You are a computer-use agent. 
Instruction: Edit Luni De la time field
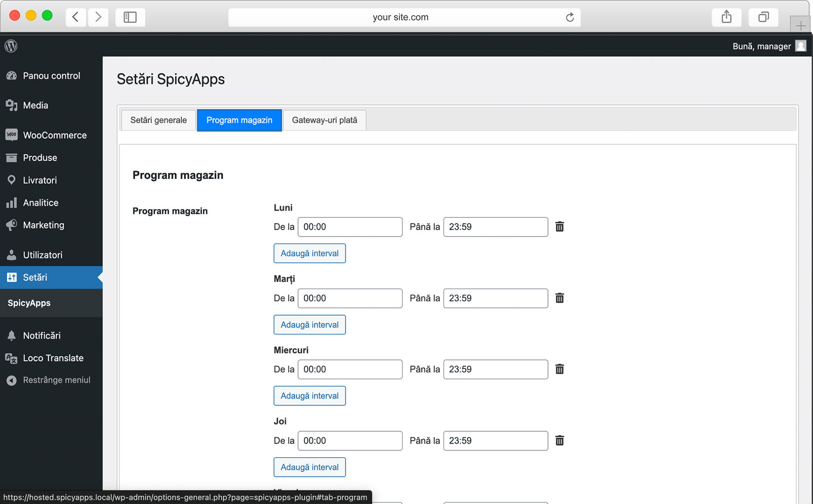click(350, 227)
